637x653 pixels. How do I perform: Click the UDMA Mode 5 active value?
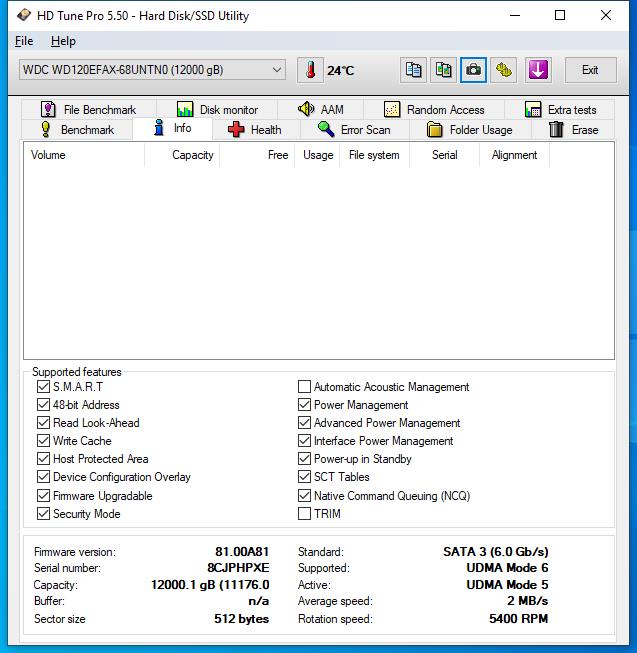point(507,584)
